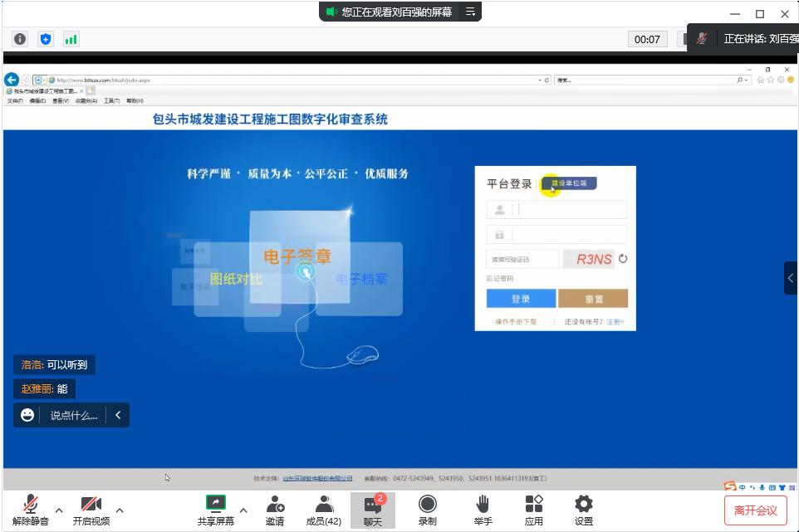Open the emoji picker in chat bar
Screen dimensions: 799x532
click(x=27, y=414)
